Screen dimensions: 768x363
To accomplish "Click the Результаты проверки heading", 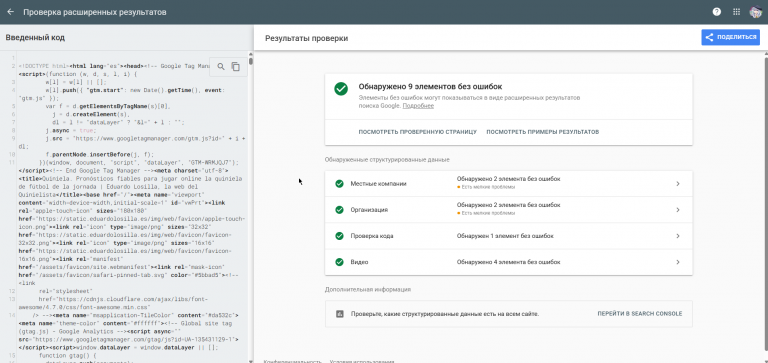I will [x=307, y=38].
